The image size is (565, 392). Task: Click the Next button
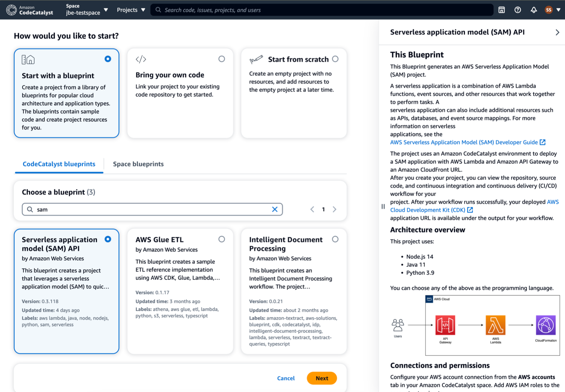321,378
